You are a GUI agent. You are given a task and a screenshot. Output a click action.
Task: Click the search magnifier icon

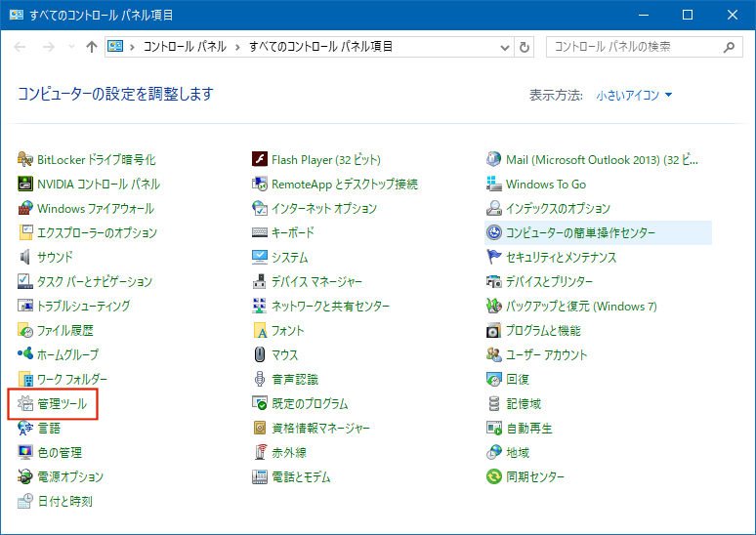pos(729,47)
